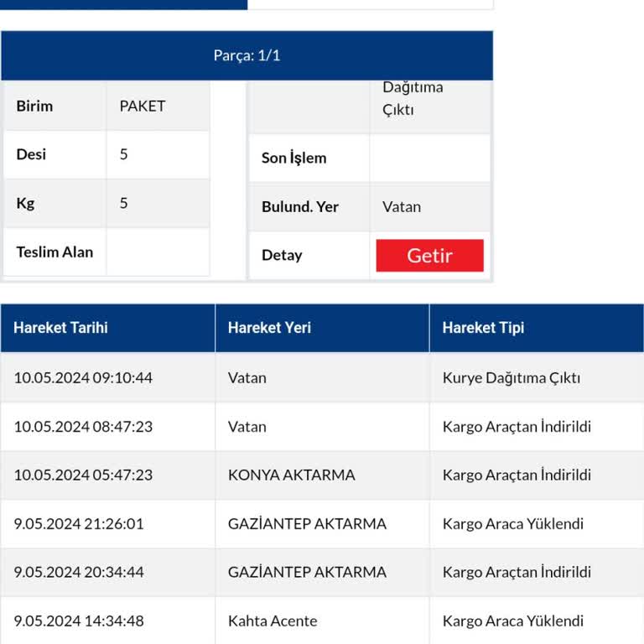The image size is (644, 644).
Task: Select the 10.05.2024 08:47:23 date entry
Action: 83,426
